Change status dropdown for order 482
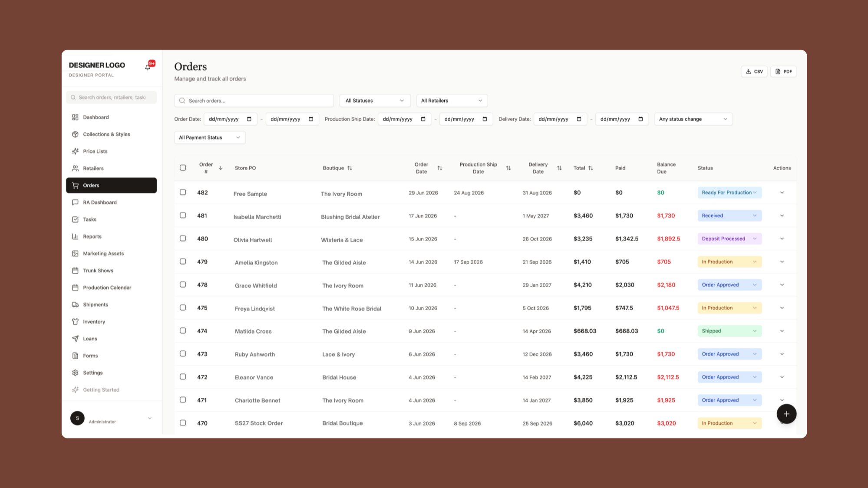This screenshot has height=488, width=868. 729,193
